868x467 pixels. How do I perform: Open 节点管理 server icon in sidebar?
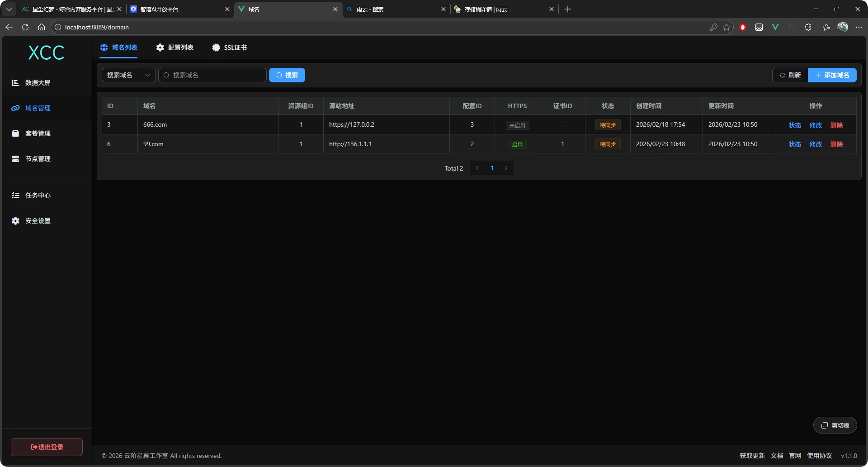(x=15, y=159)
